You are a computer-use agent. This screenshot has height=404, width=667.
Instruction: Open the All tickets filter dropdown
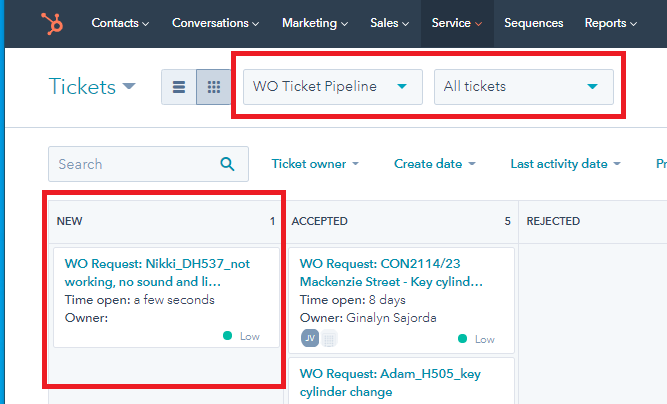(x=523, y=86)
